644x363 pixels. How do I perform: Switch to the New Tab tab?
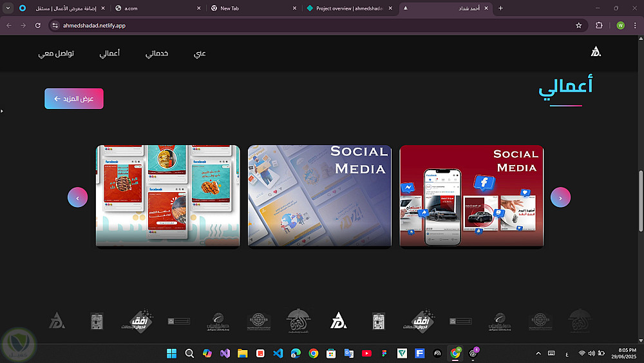click(x=254, y=8)
